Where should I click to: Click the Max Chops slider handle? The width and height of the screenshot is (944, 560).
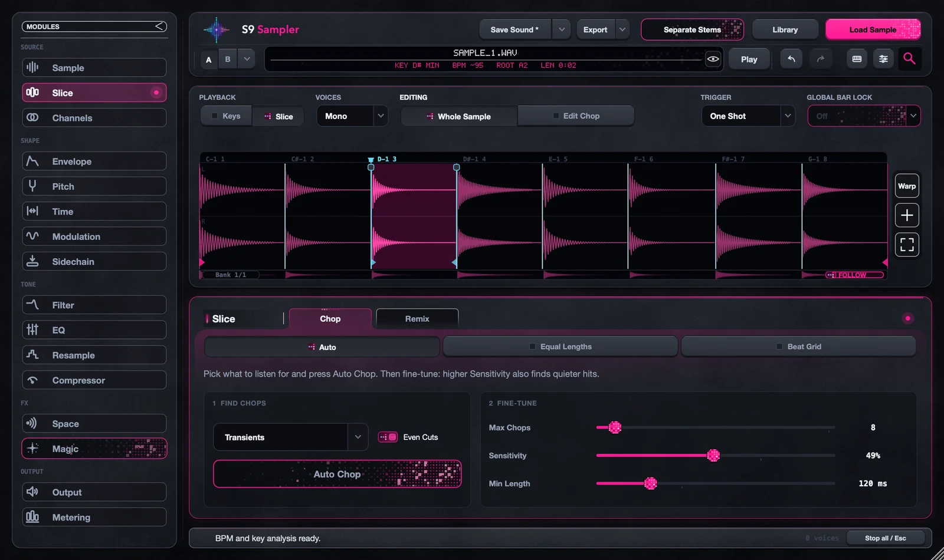point(615,427)
